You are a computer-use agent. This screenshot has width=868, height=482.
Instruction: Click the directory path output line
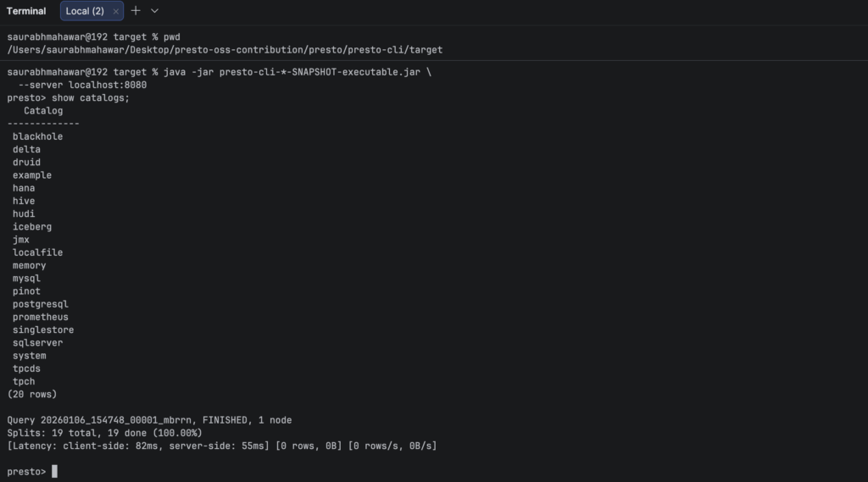[x=225, y=50]
